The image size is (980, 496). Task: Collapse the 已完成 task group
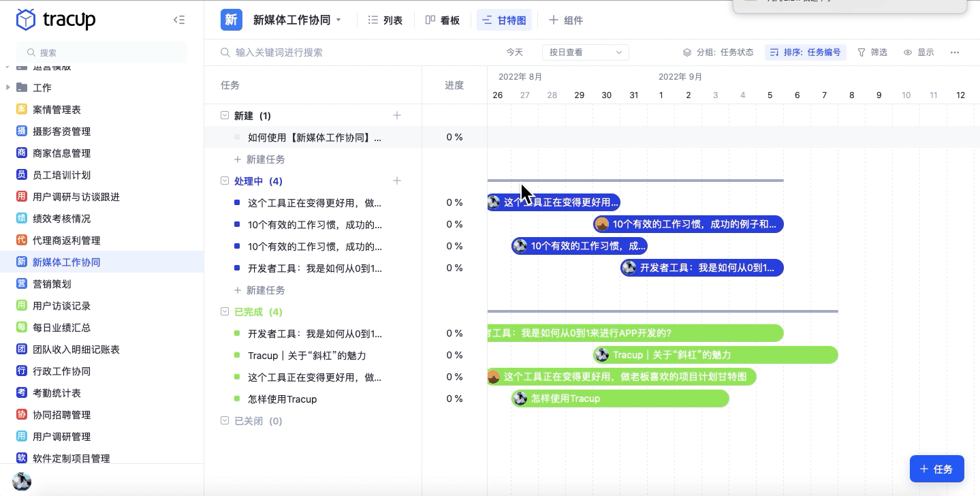(x=225, y=311)
